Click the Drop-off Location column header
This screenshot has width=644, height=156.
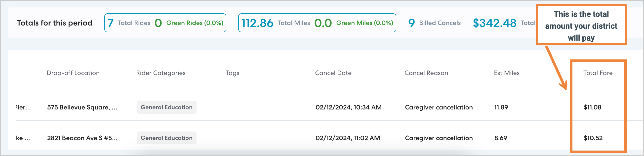tap(73, 73)
